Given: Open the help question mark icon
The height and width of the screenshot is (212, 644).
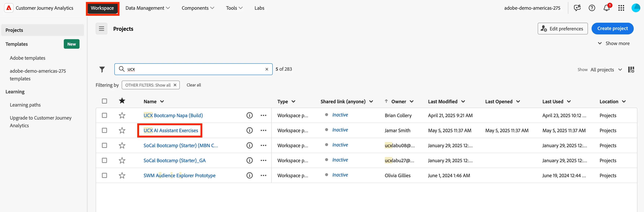Looking at the screenshot, I should [592, 8].
